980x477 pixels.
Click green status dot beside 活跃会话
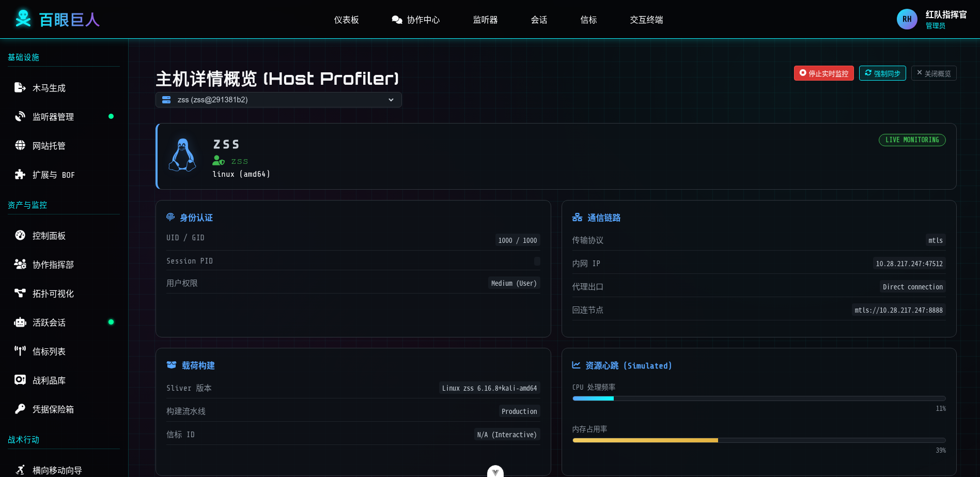pos(111,322)
